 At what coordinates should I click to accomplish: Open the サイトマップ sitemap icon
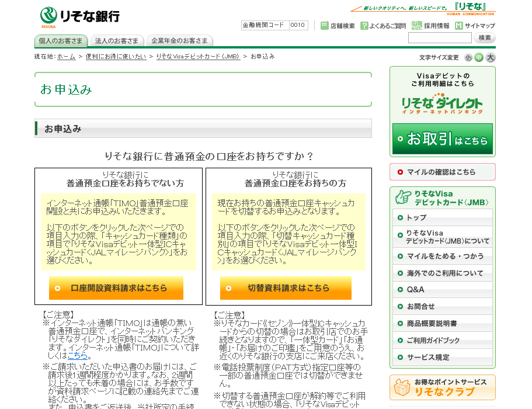click(459, 26)
